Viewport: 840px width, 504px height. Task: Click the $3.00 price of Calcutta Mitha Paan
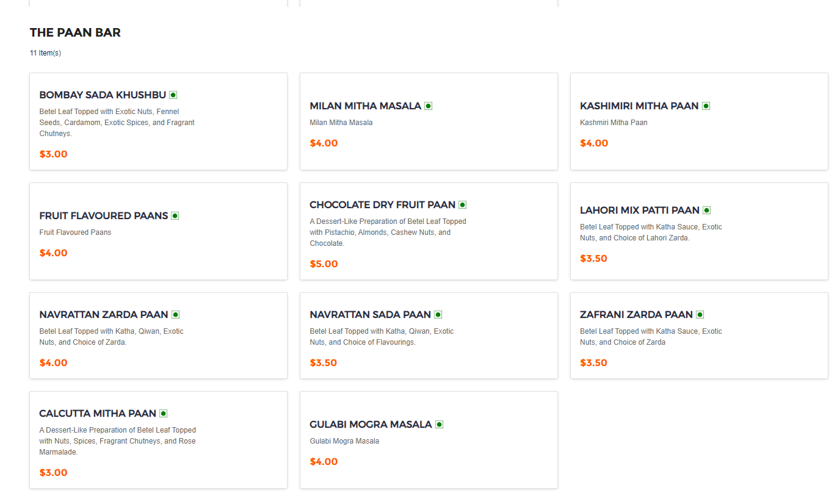tap(53, 473)
